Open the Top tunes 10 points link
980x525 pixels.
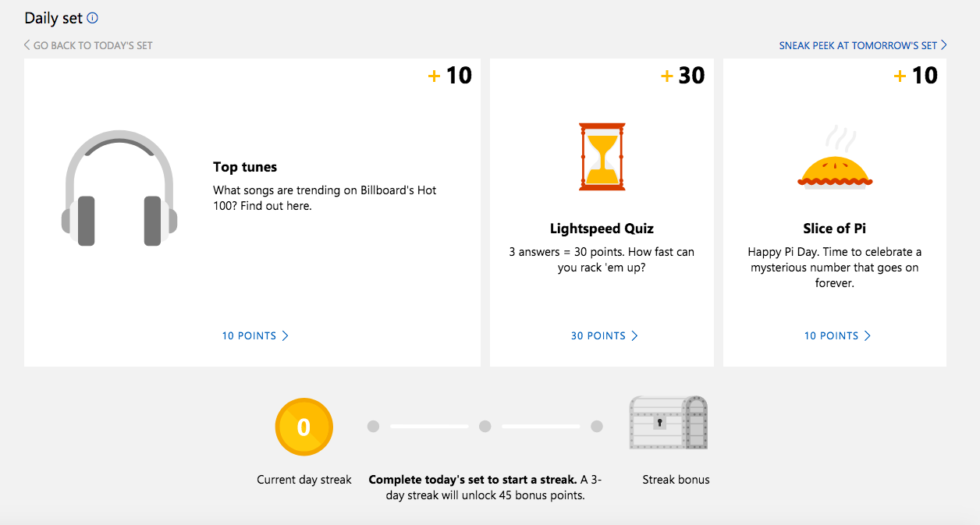tap(250, 335)
